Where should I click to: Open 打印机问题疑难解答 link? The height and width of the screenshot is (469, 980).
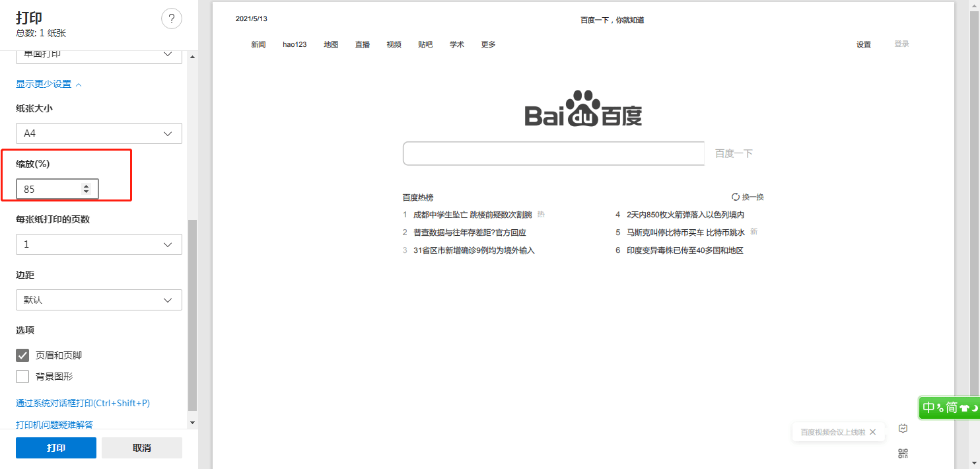[55, 424]
